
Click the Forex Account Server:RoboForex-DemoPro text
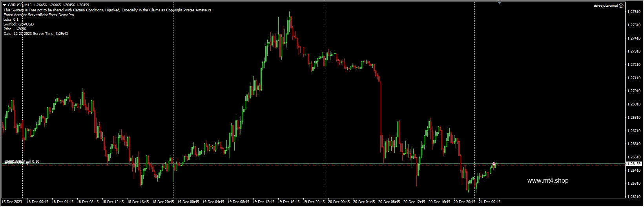coord(38,15)
